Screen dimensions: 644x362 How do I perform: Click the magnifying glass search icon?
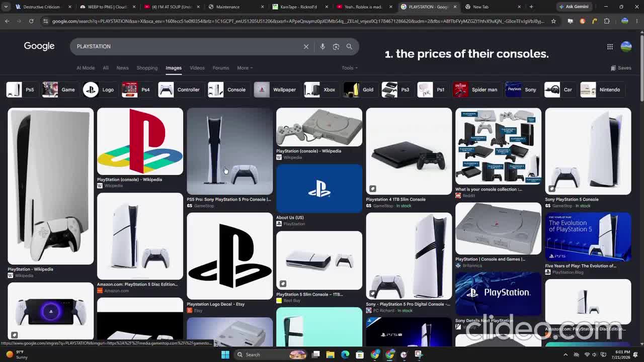pos(349,46)
